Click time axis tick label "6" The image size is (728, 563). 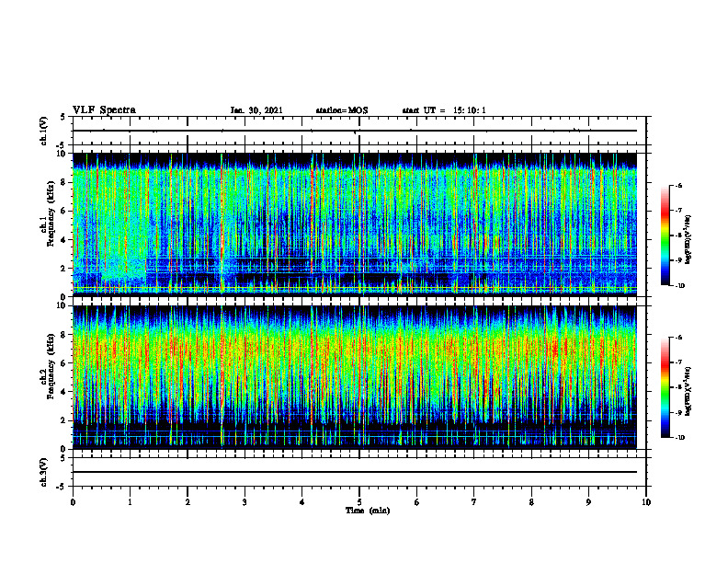pos(417,502)
